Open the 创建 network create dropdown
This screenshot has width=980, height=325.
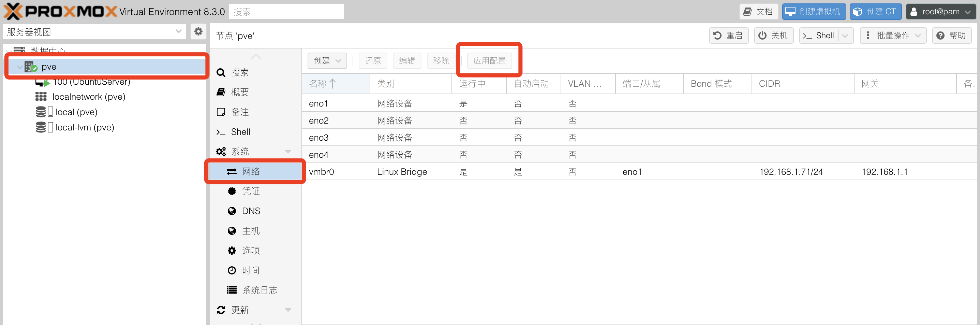[x=327, y=60]
